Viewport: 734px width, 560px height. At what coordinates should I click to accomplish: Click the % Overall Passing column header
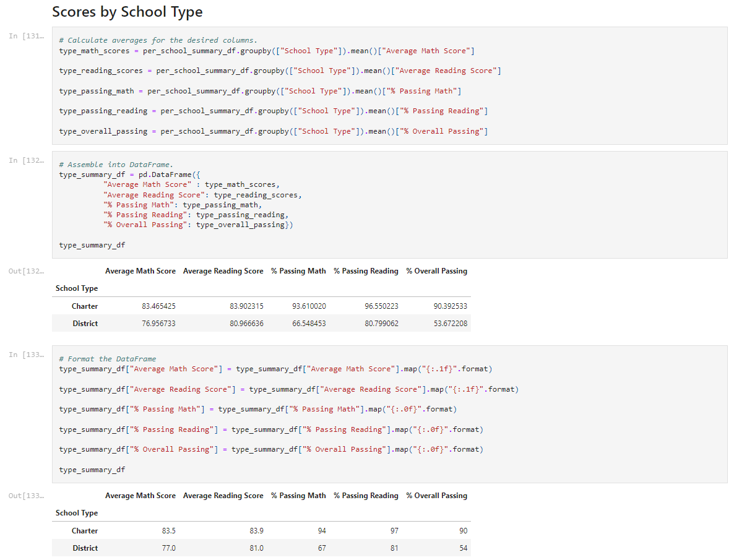pos(436,270)
